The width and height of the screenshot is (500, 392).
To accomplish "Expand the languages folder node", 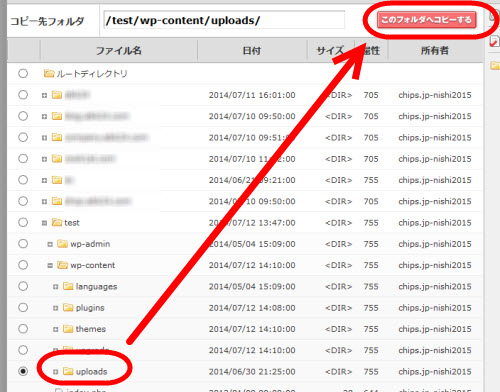I will (56, 287).
